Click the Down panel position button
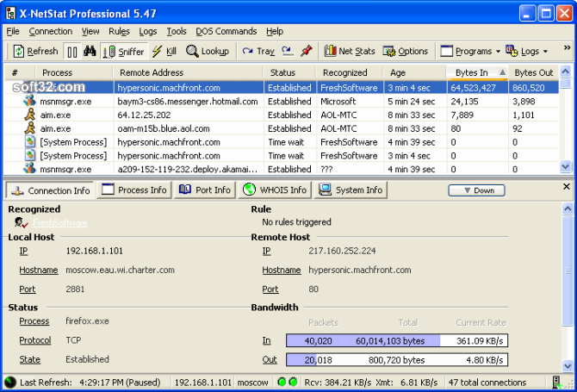 [476, 190]
